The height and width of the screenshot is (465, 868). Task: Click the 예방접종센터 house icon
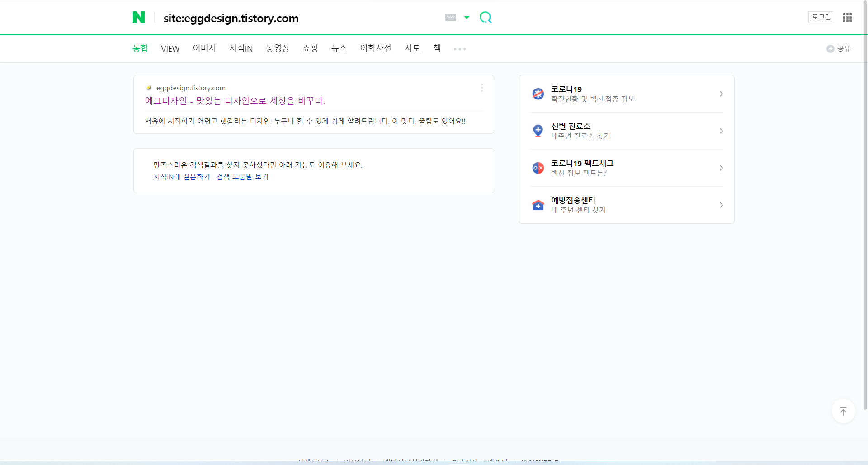[538, 205]
